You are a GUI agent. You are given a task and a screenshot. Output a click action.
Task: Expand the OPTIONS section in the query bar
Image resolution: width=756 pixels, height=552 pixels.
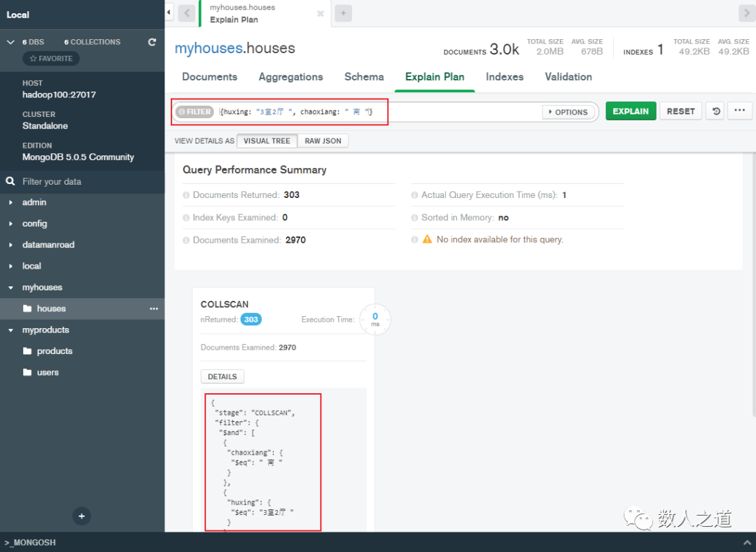568,111
